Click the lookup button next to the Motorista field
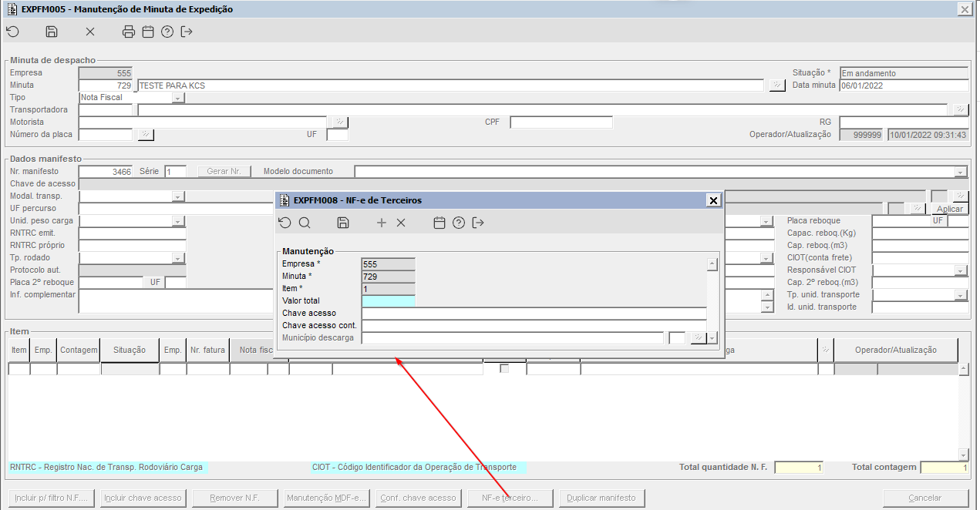 click(338, 122)
